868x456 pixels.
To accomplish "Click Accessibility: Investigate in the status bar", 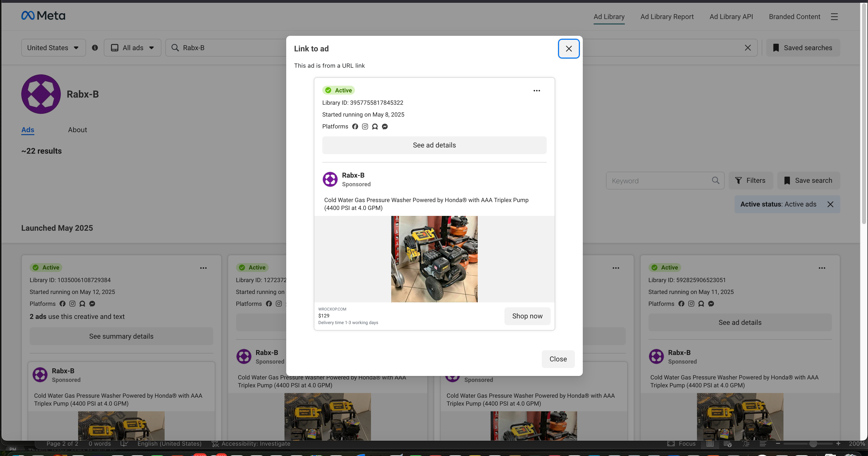I will [x=251, y=444].
